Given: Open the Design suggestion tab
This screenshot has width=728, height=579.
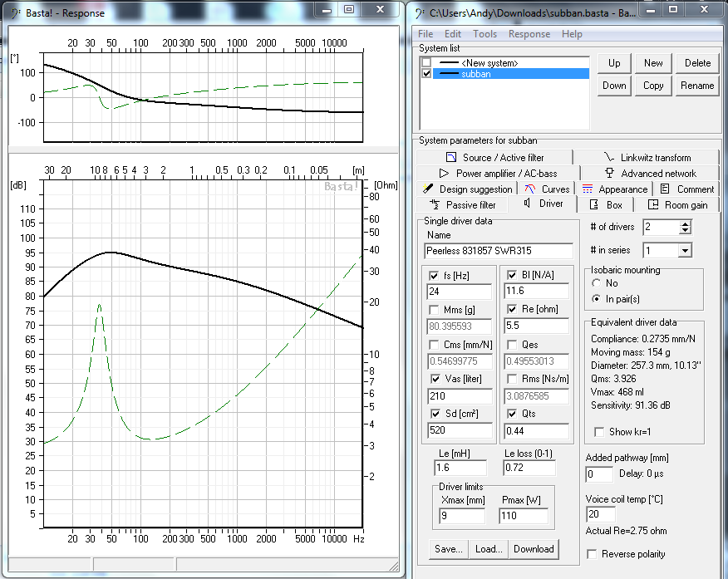Looking at the screenshot, I should pyautogui.click(x=467, y=189).
